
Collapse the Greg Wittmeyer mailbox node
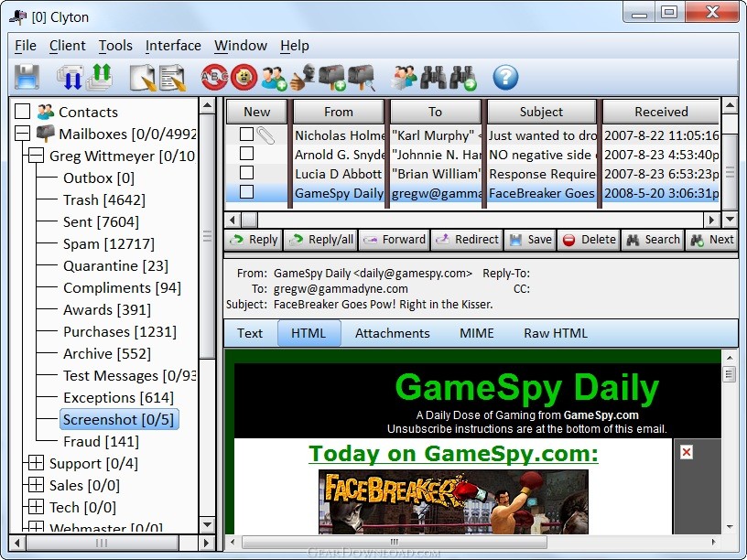click(x=37, y=156)
